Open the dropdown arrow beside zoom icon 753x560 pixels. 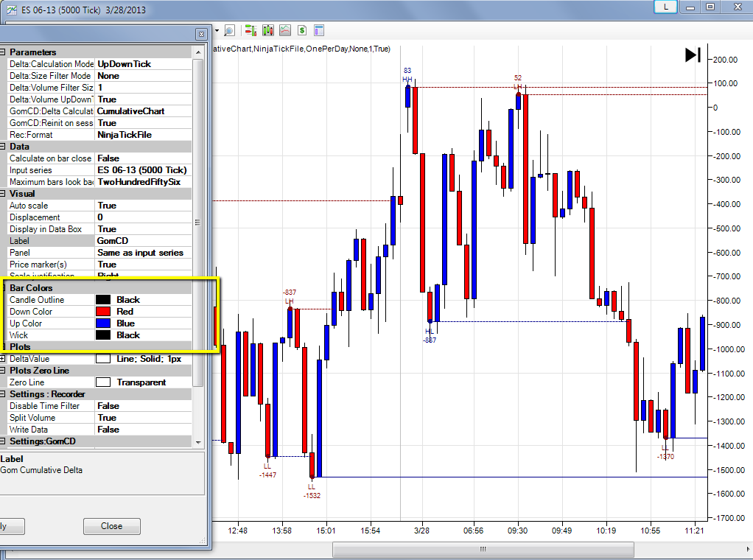coord(217,31)
